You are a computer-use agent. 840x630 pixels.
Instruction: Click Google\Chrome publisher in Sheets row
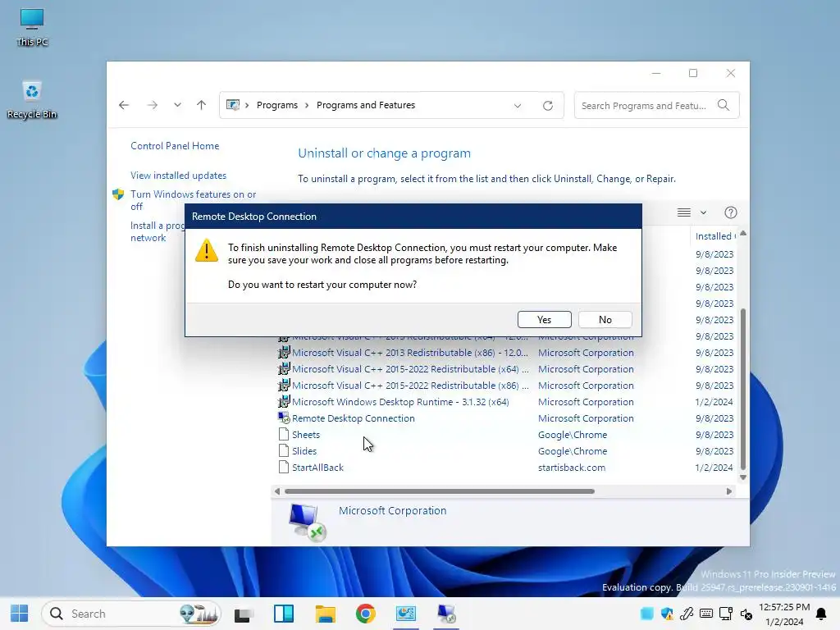click(x=573, y=435)
